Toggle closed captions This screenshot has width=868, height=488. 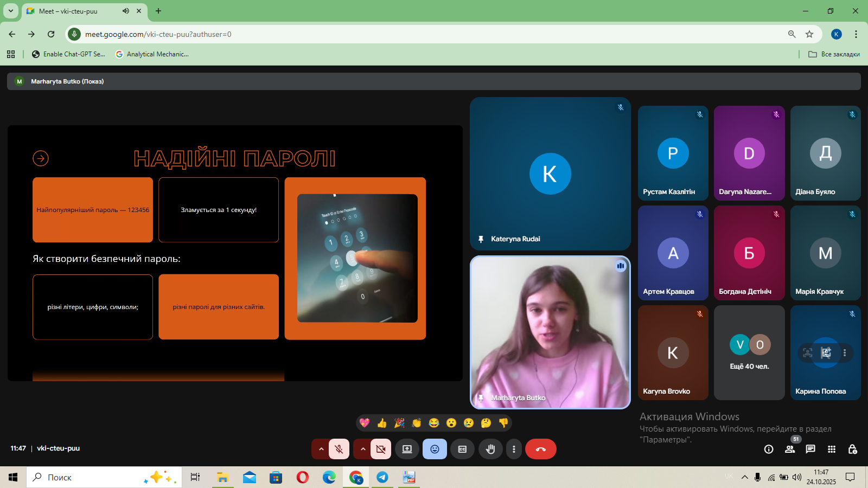coord(462,449)
